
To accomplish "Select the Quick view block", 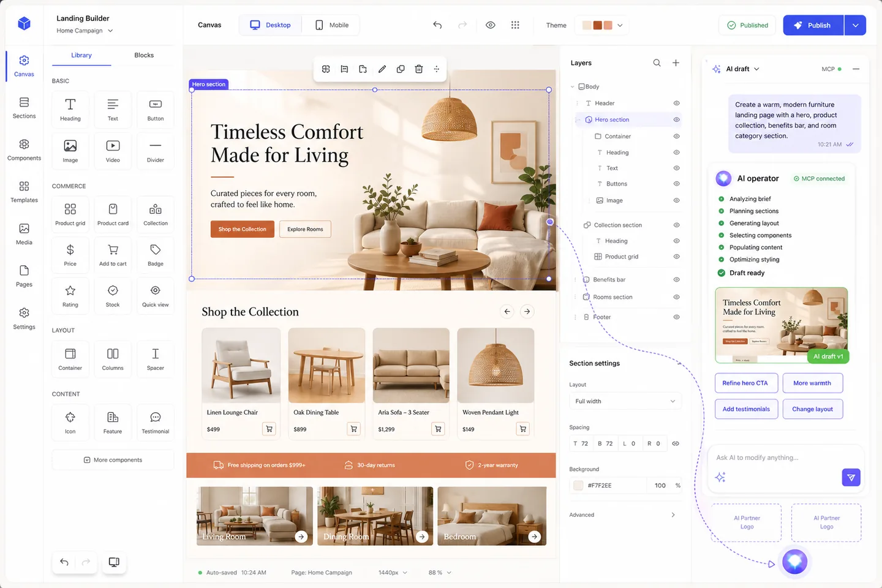I will click(156, 296).
